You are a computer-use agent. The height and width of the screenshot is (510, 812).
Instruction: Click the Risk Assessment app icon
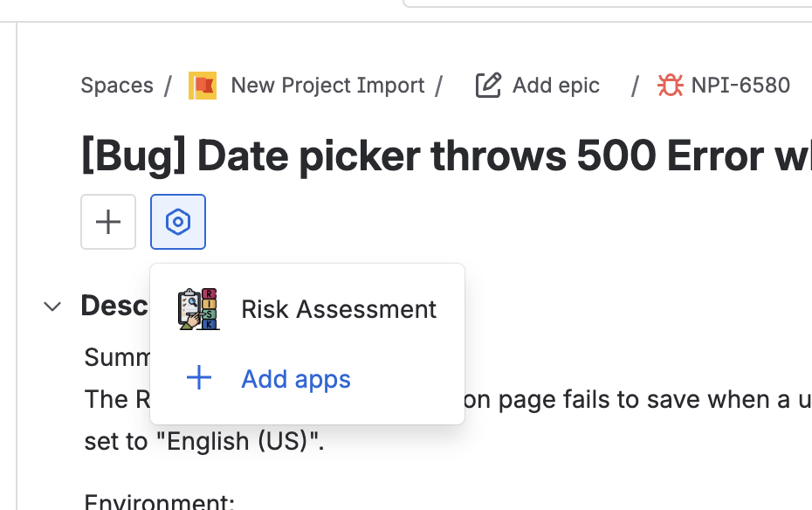pyautogui.click(x=198, y=309)
